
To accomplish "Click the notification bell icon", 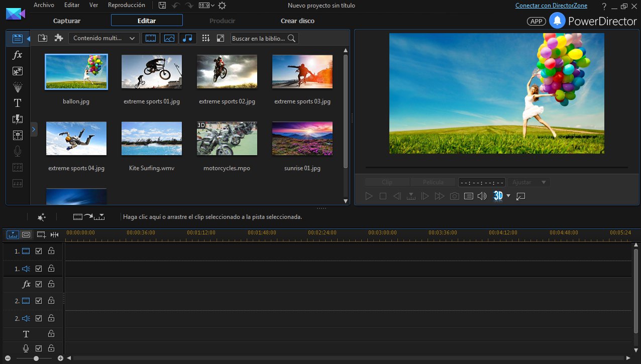I will [557, 21].
